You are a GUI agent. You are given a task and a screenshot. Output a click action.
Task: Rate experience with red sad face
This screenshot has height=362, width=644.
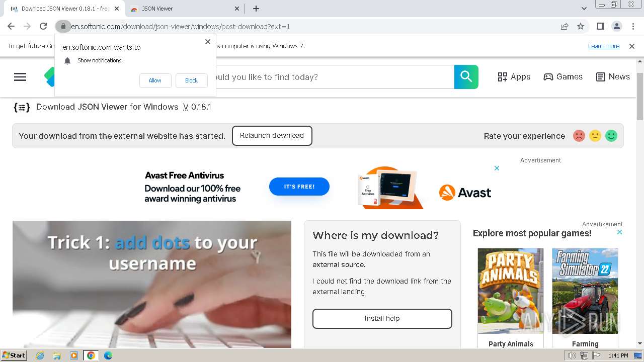[x=579, y=136]
